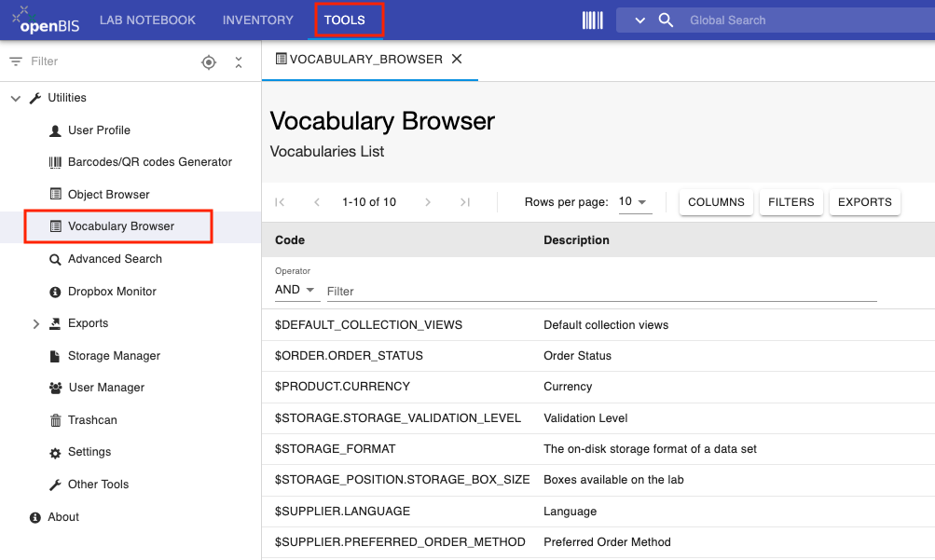Sort by the Description column header

pyautogui.click(x=577, y=240)
